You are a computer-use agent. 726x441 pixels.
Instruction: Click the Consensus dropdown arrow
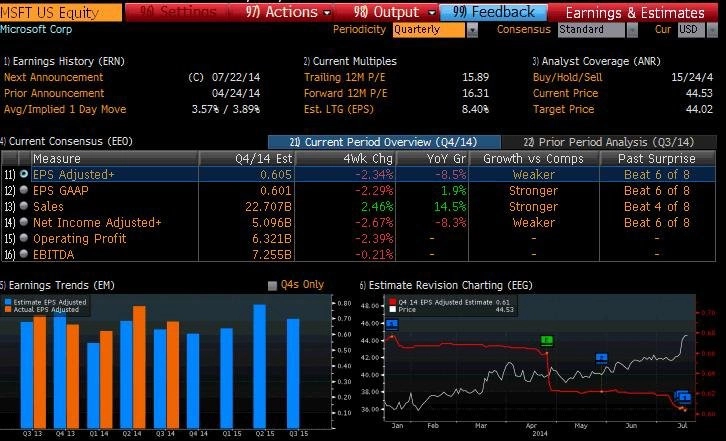[632, 30]
